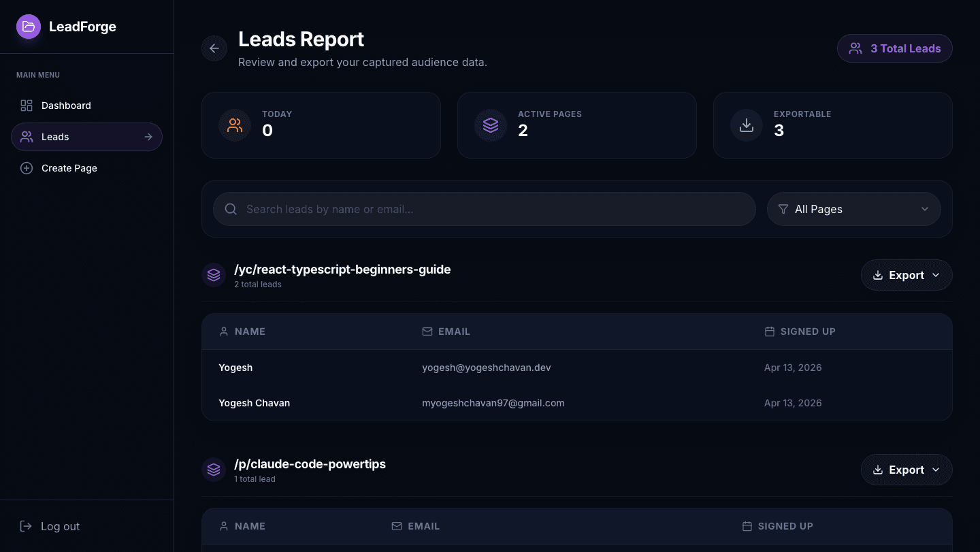Click the funnel filter icon next to All Pages

click(x=783, y=209)
